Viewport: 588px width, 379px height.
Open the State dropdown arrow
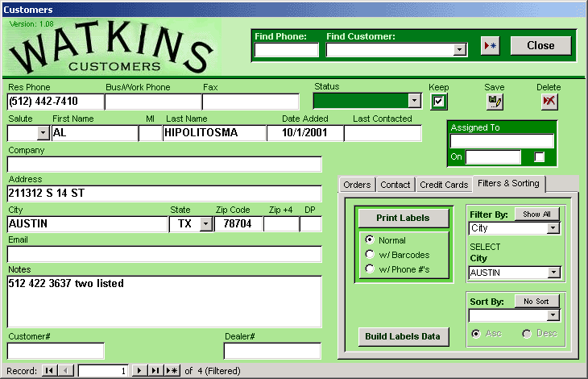pyautogui.click(x=206, y=224)
